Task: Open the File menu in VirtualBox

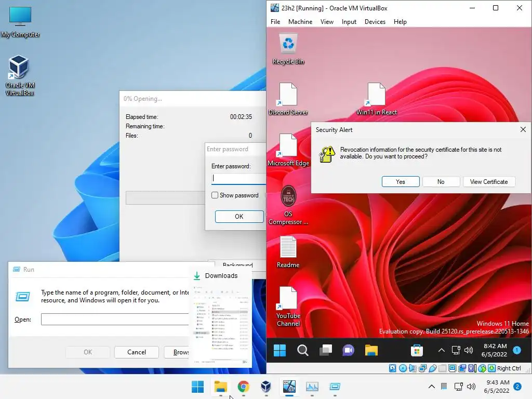Action: pos(275,22)
